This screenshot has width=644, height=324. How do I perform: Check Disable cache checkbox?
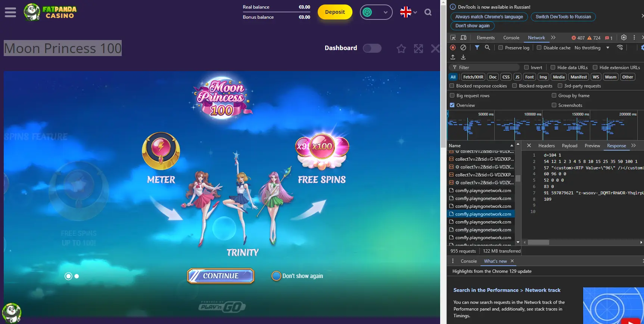tap(539, 47)
